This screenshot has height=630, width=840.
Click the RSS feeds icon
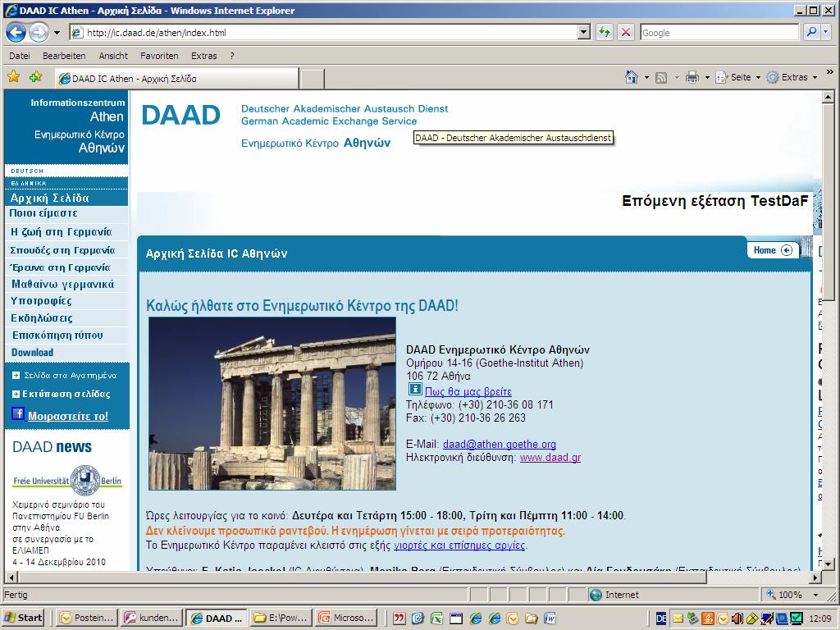pos(662,78)
